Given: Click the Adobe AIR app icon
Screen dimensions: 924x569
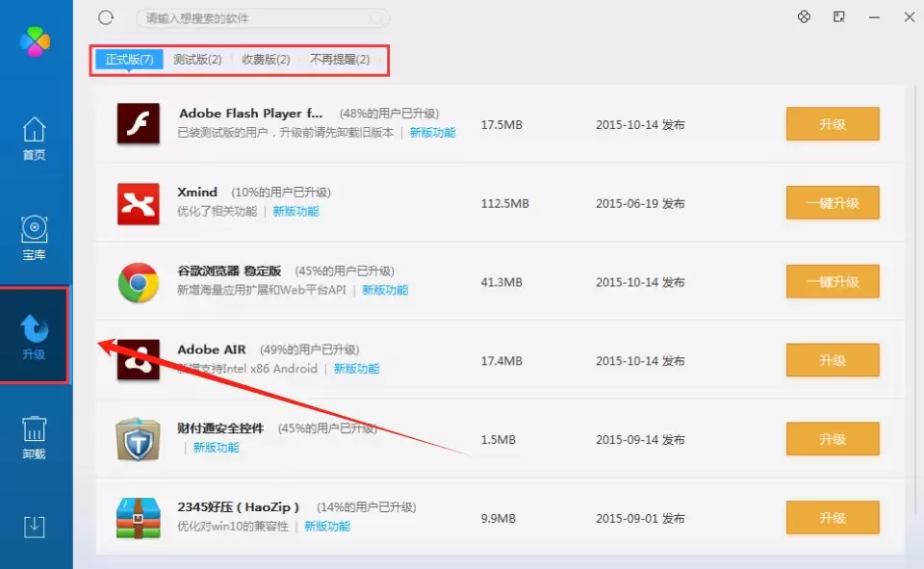Looking at the screenshot, I should pos(138,360).
